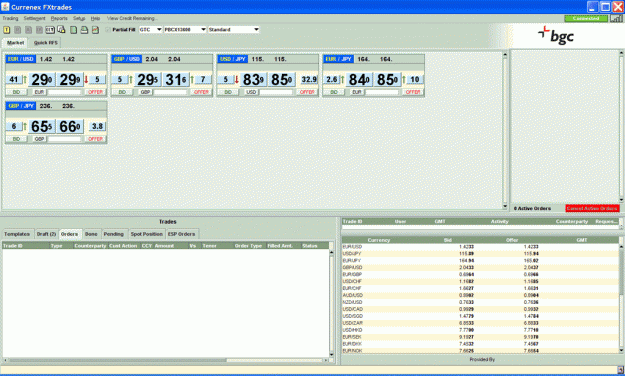Click the Orders table horizontal scrollbar

[166, 360]
